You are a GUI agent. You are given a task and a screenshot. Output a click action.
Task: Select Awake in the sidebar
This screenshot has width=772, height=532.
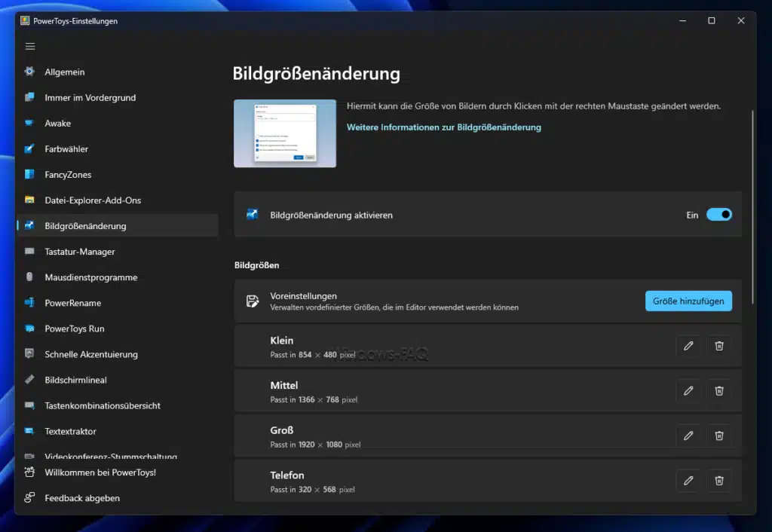(x=118, y=123)
